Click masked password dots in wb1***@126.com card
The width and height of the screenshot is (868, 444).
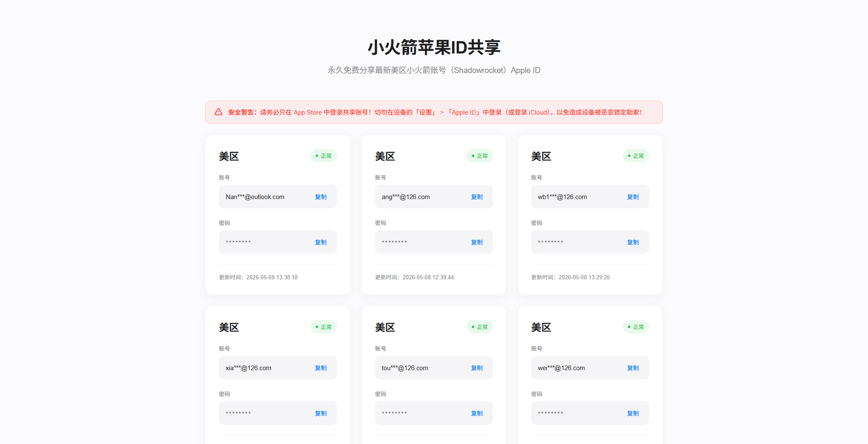coord(550,242)
